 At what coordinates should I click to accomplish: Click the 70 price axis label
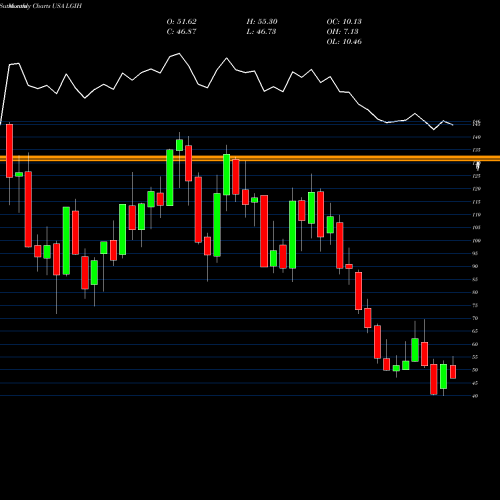click(x=476, y=318)
